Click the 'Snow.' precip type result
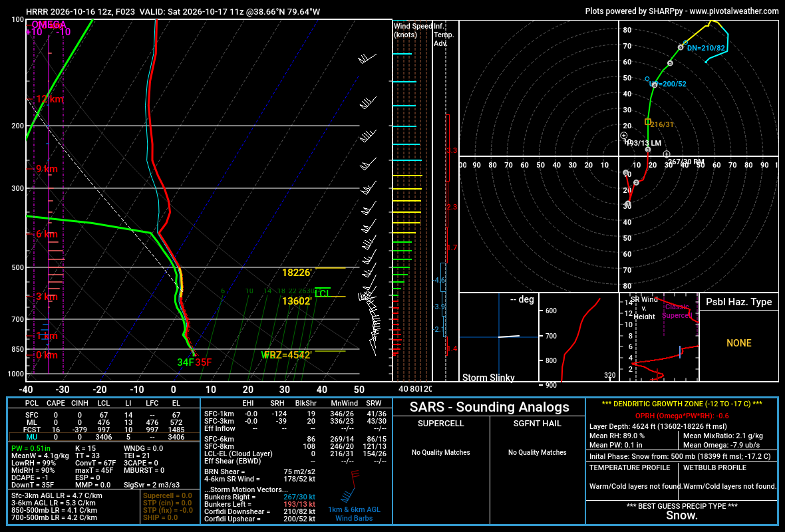The image size is (785, 532). click(x=682, y=515)
